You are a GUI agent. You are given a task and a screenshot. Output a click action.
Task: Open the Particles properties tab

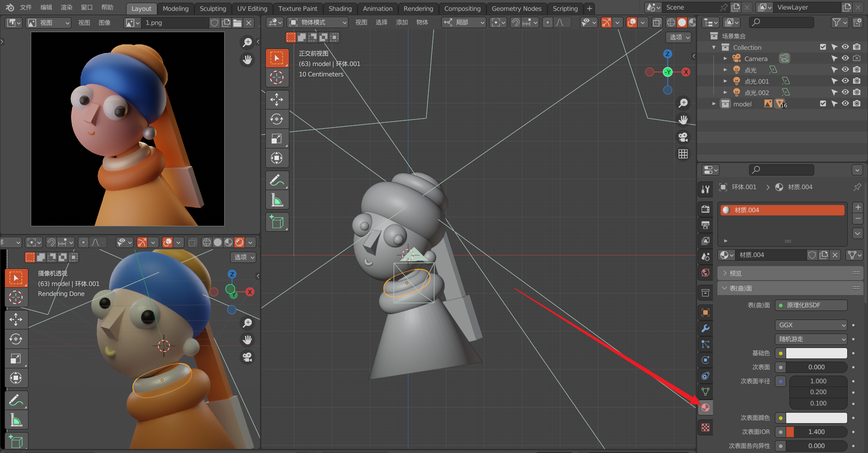[705, 344]
